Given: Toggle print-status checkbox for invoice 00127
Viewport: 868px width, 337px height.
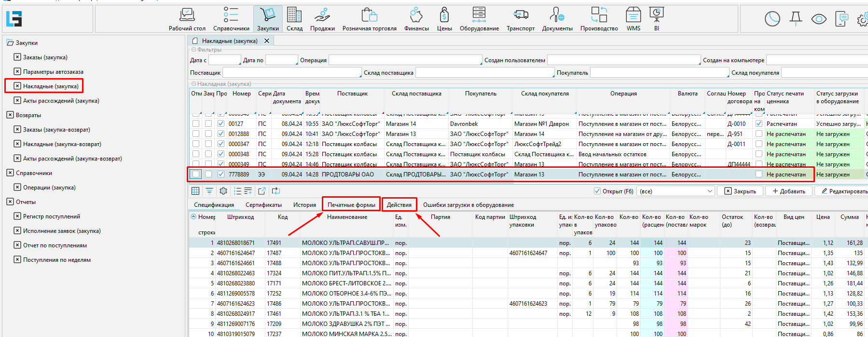Looking at the screenshot, I should (x=759, y=124).
